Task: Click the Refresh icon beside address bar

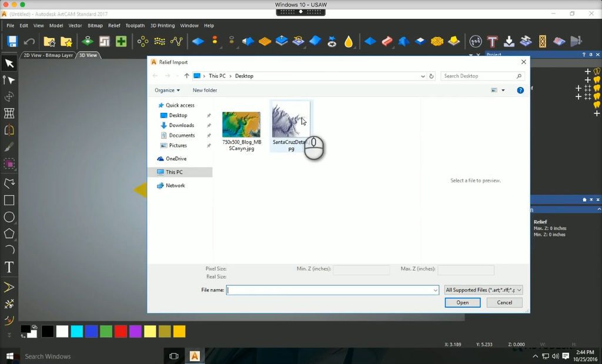Action: [x=432, y=76]
